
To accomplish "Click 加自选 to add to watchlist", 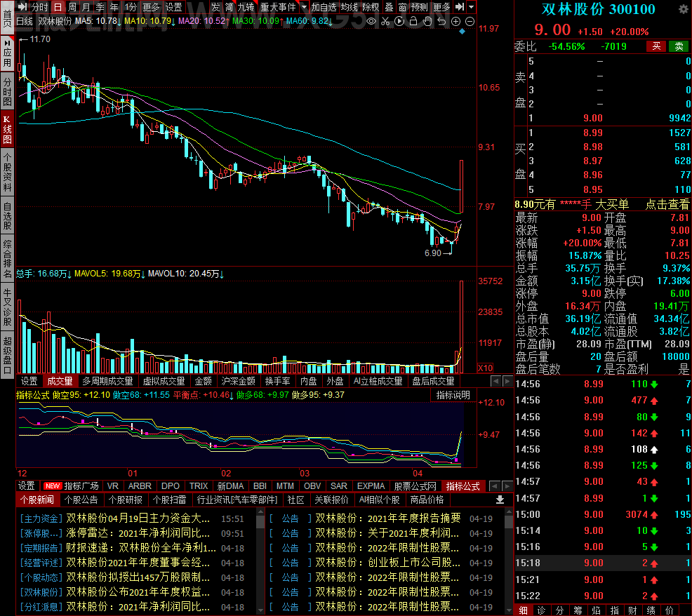I will (324, 7).
